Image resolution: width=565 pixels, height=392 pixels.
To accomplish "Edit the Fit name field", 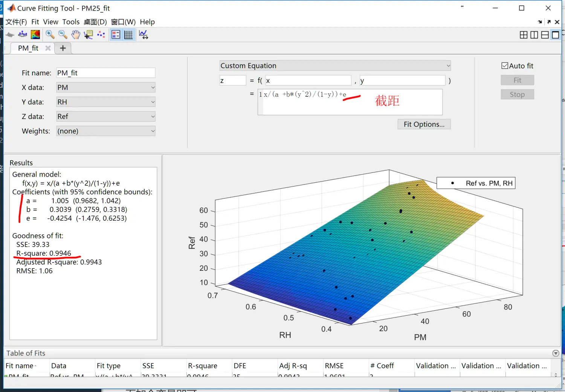I will click(x=106, y=73).
